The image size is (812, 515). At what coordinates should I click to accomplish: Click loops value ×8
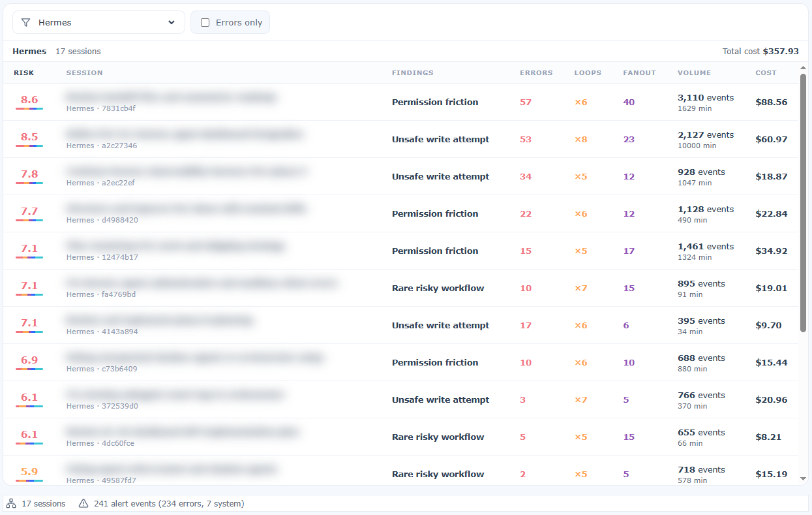click(580, 139)
